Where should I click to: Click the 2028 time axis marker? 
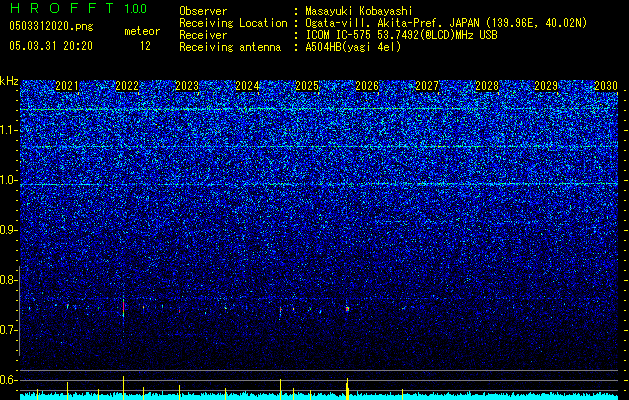487,86
